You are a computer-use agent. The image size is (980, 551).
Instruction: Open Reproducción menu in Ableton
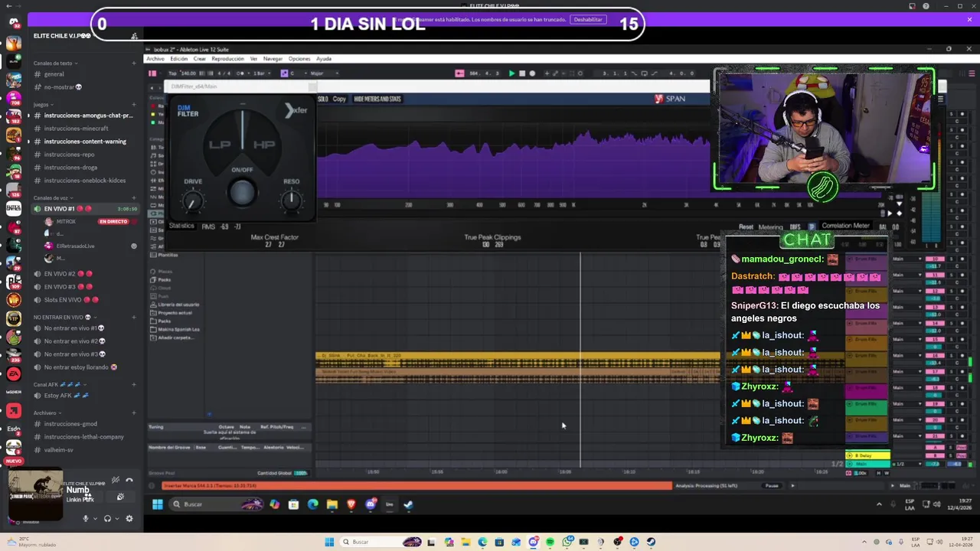click(x=227, y=59)
